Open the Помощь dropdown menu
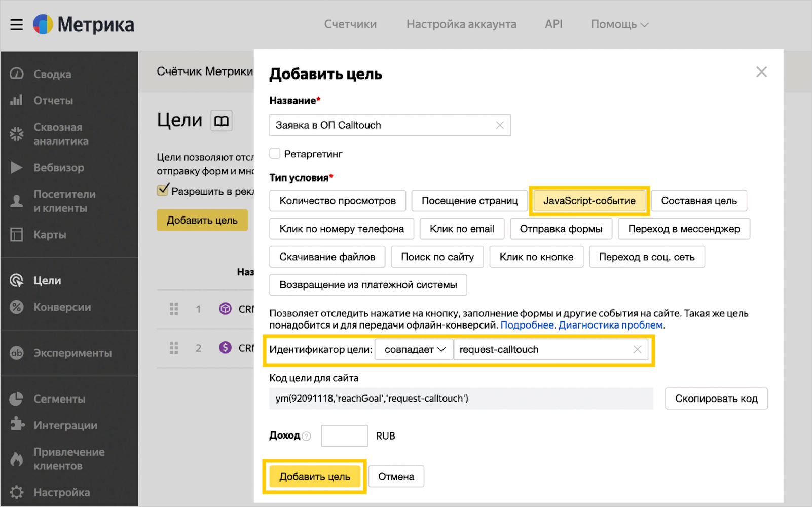The image size is (812, 507). pos(619,24)
